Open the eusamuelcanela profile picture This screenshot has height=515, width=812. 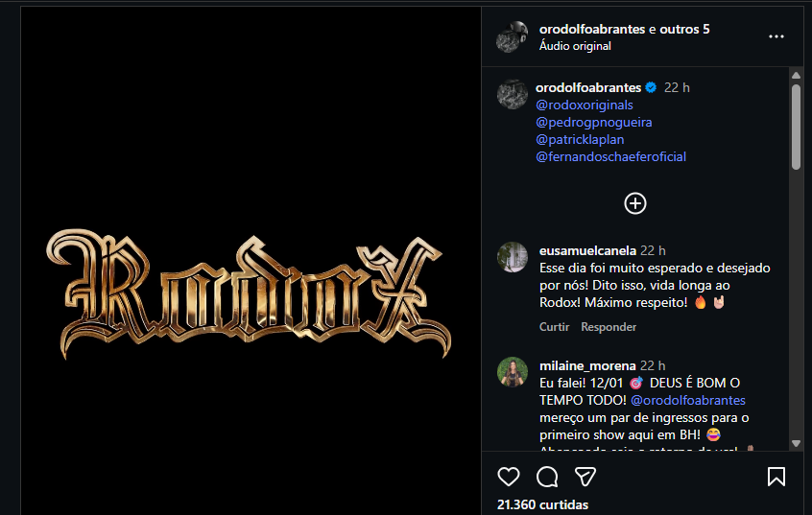(x=513, y=257)
